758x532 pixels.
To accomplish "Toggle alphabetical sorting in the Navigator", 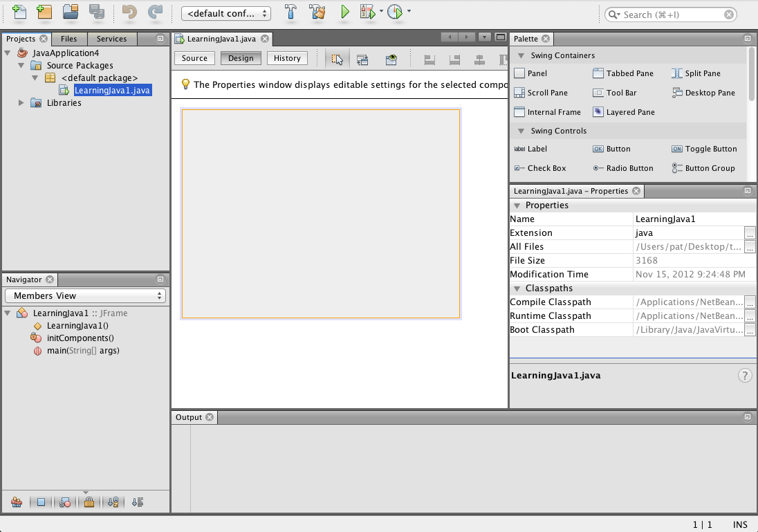I will [x=113, y=502].
